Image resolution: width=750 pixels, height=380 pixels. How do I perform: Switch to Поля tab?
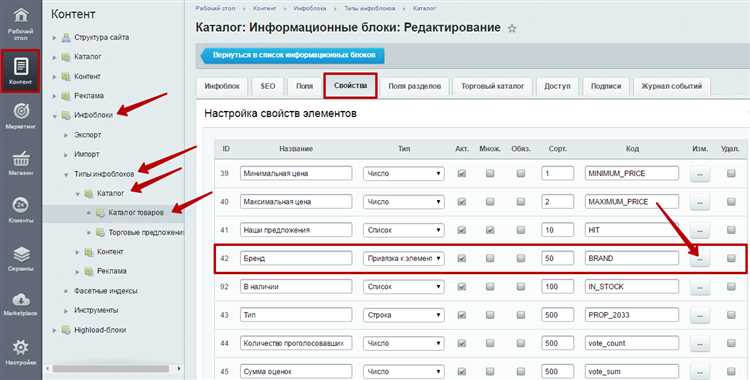coord(304,87)
